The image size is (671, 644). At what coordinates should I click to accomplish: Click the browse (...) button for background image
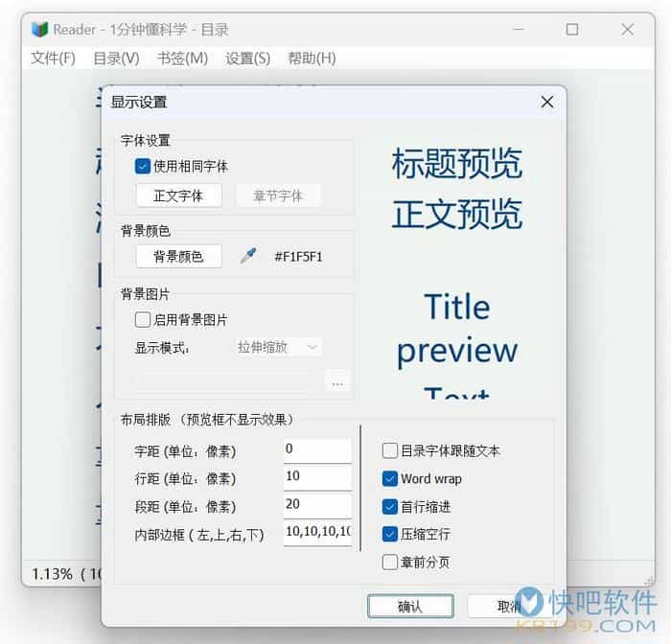point(336,381)
